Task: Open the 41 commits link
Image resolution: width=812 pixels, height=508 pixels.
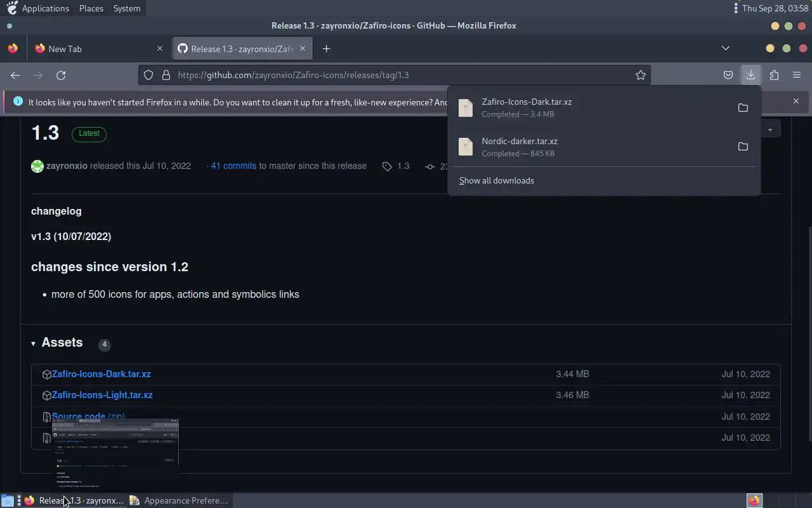Action: (233, 166)
